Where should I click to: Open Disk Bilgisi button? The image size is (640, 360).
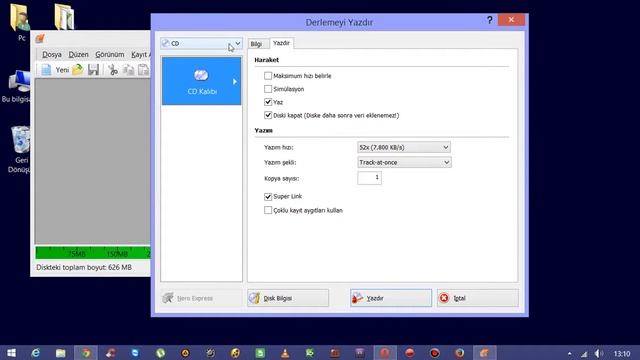pyautogui.click(x=288, y=298)
